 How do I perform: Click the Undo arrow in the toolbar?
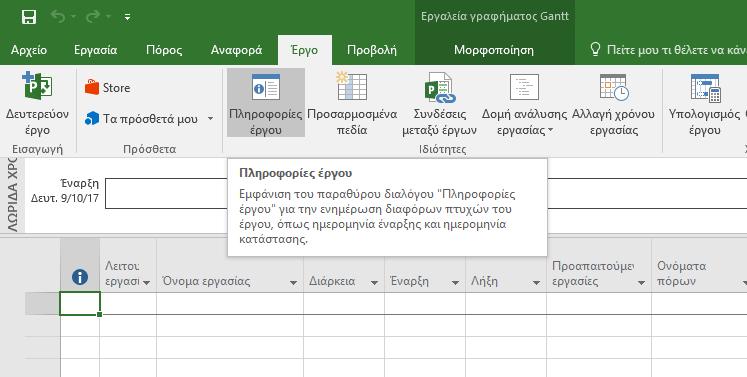click(58, 17)
